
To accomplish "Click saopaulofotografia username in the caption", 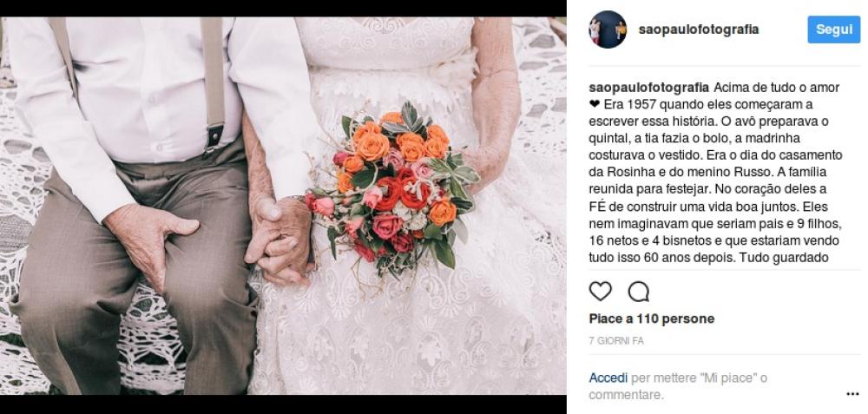I will pyautogui.click(x=648, y=88).
